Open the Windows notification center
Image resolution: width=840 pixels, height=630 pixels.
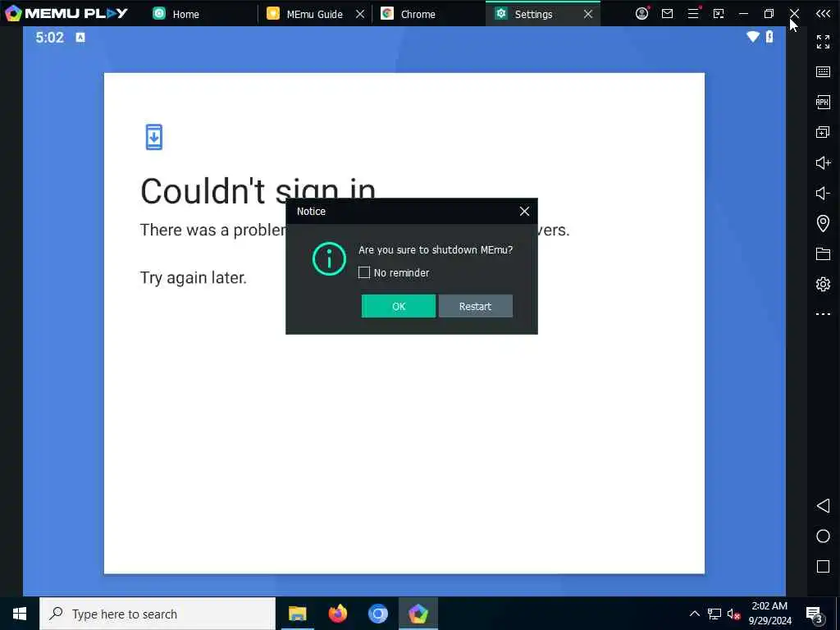[x=815, y=614]
